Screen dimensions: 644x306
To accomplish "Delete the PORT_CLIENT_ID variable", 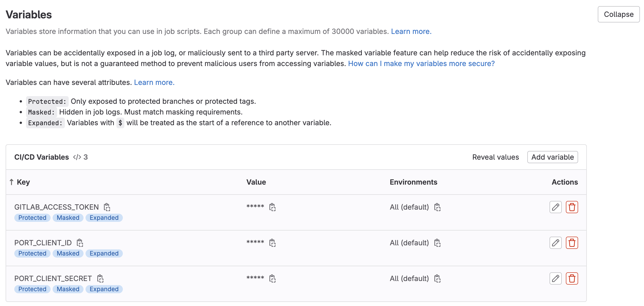I will click(x=572, y=243).
